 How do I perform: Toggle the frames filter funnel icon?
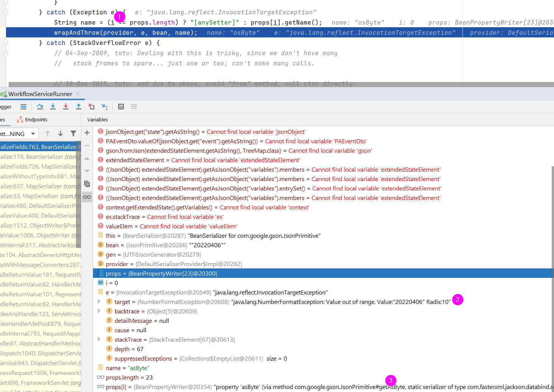click(73, 133)
